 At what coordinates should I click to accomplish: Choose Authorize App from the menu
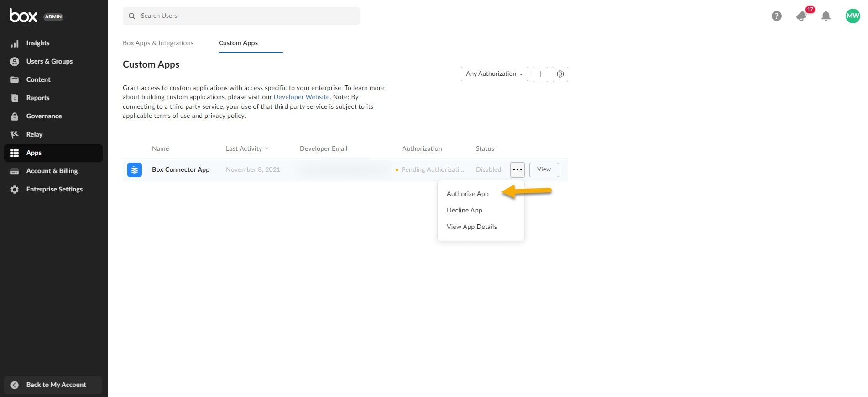click(x=468, y=194)
